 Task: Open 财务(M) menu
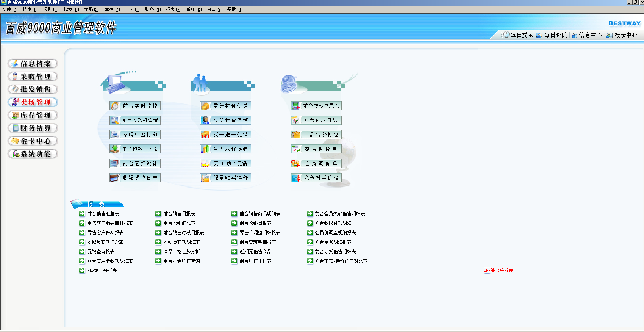pos(153,9)
